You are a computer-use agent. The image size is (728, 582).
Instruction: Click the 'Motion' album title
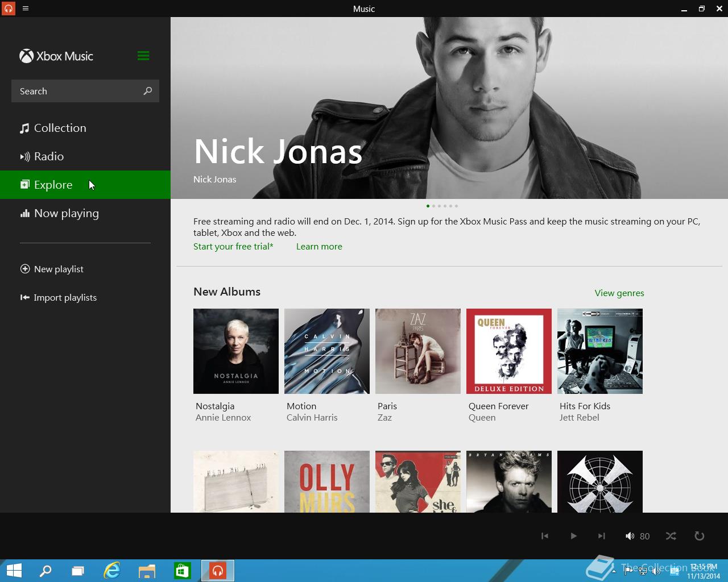301,406
